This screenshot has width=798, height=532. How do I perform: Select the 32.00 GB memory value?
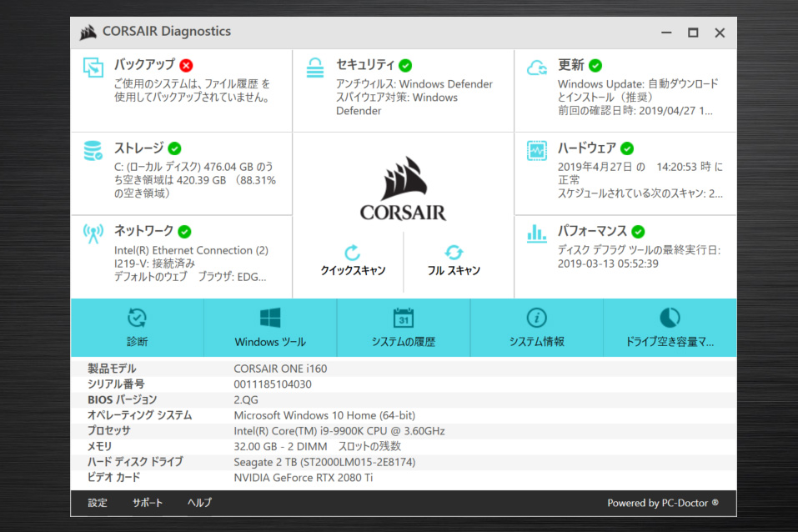pos(318,446)
